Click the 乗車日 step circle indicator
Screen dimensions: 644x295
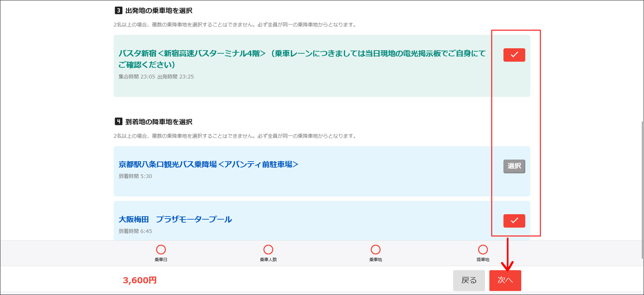click(161, 250)
